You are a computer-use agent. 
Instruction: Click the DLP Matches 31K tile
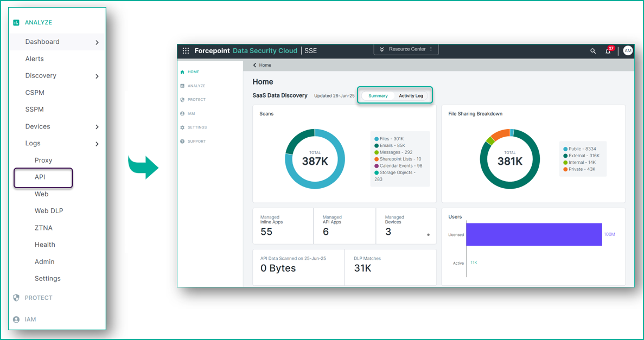(x=391, y=267)
